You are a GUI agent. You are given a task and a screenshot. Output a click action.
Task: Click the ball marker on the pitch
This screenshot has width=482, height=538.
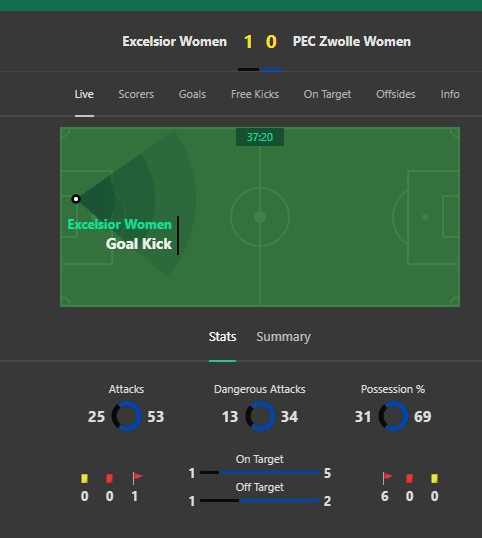(76, 199)
